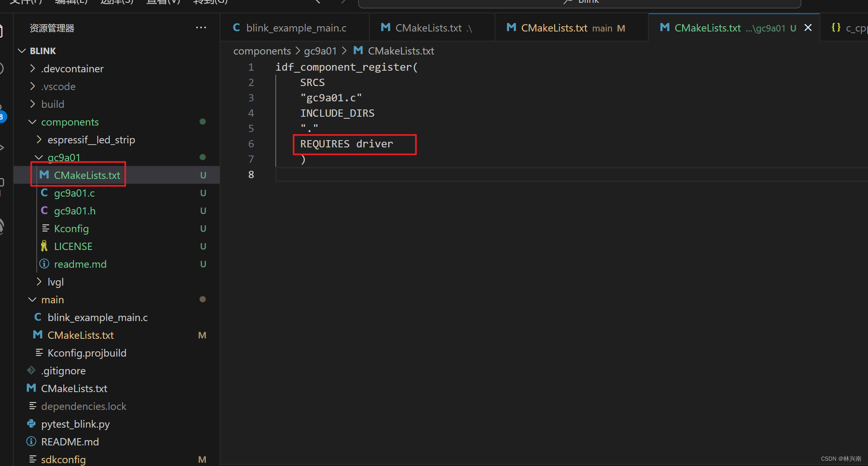Open the .gitignore file
This screenshot has height=466, width=868.
pos(117,371)
